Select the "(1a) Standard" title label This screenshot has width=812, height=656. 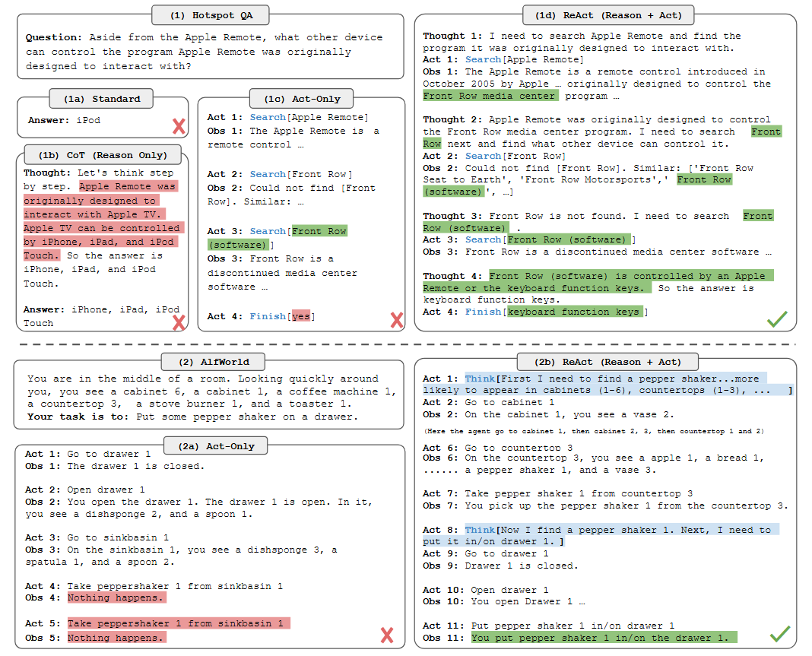(102, 98)
